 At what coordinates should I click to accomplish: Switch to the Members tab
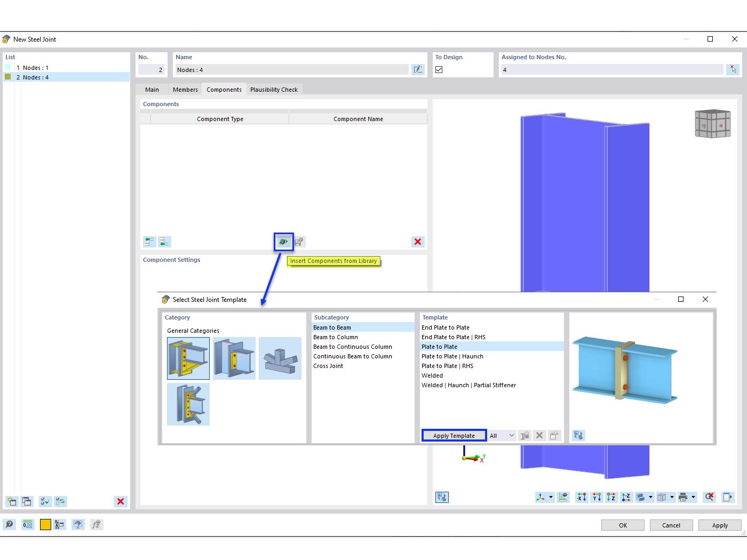pos(185,90)
